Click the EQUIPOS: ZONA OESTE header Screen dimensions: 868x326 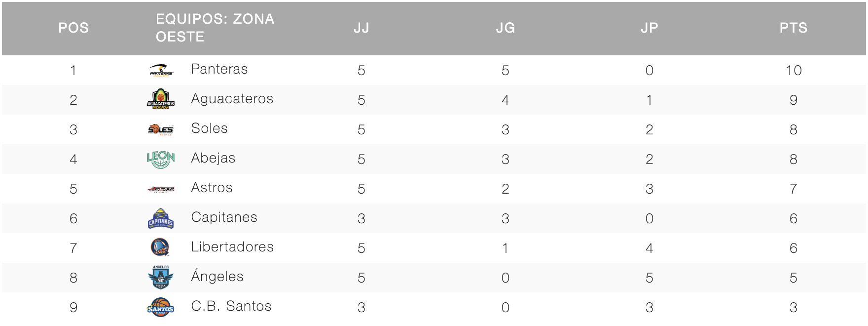(x=215, y=28)
